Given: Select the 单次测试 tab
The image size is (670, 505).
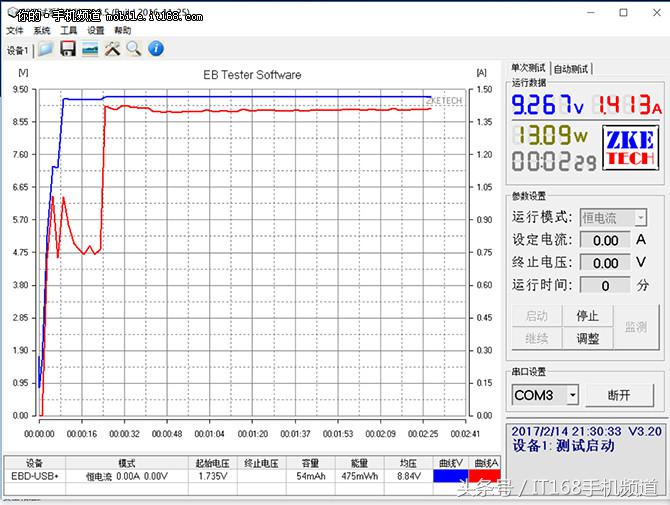Looking at the screenshot, I should pyautogui.click(x=529, y=68).
